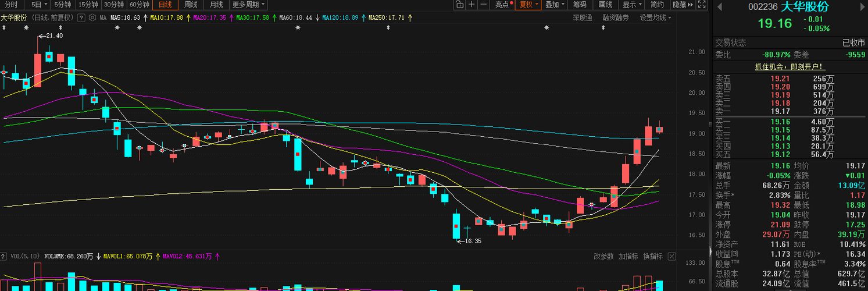Click the MA20:17.35 legend label
The height and width of the screenshot is (291, 868).
coord(210,17)
